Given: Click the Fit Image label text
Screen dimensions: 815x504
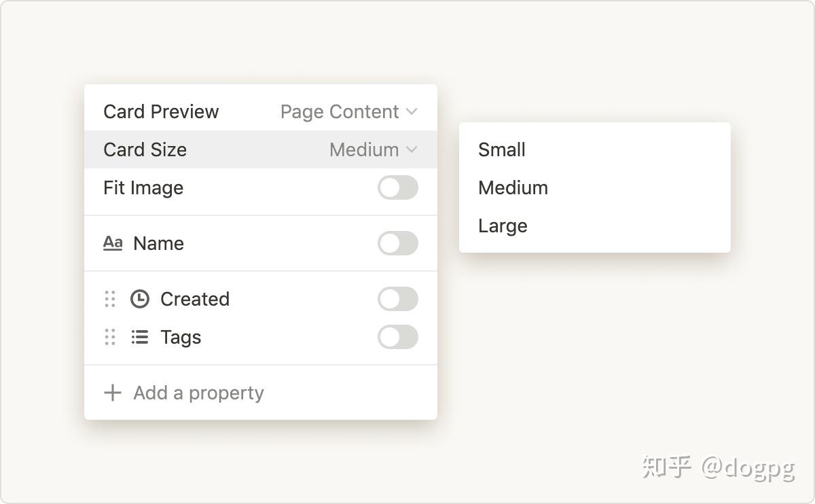Looking at the screenshot, I should [143, 187].
